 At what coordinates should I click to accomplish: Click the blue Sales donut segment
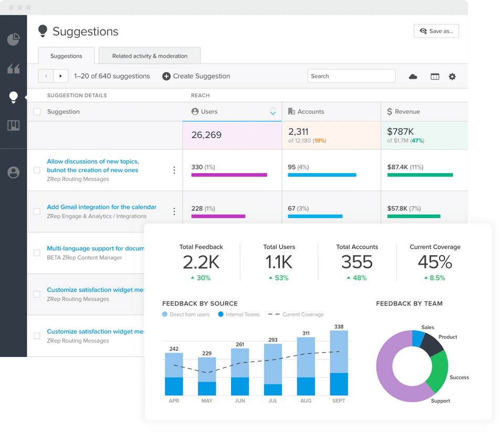click(x=418, y=339)
